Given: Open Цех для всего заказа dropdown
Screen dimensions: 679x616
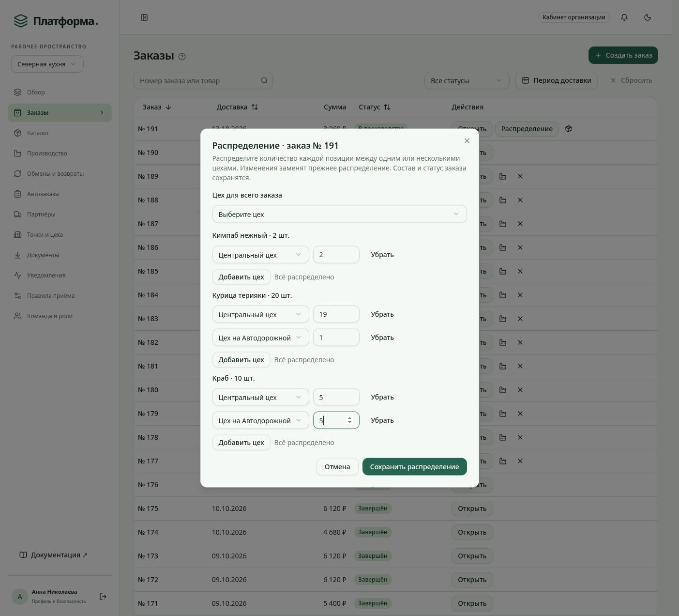Looking at the screenshot, I should [x=339, y=214].
